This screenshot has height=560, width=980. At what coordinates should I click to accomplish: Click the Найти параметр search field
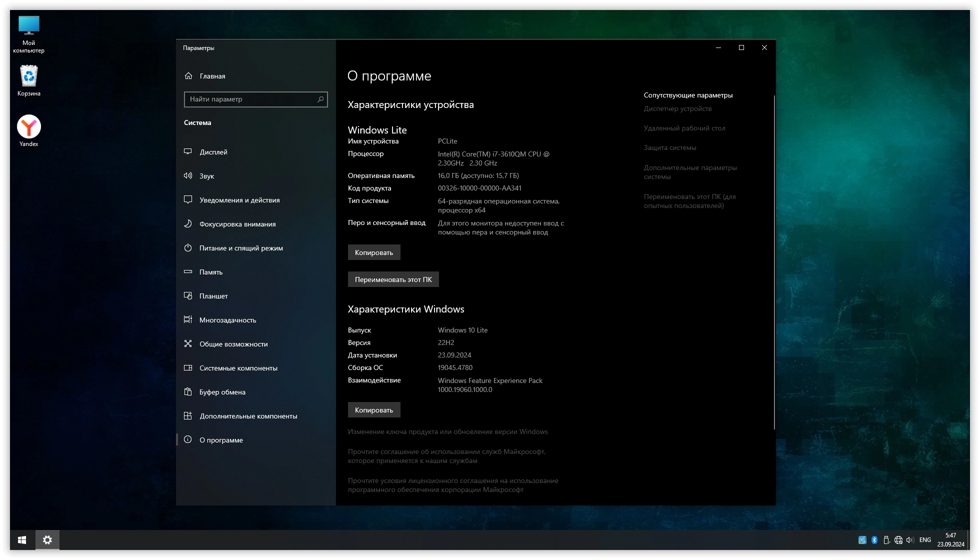click(250, 99)
